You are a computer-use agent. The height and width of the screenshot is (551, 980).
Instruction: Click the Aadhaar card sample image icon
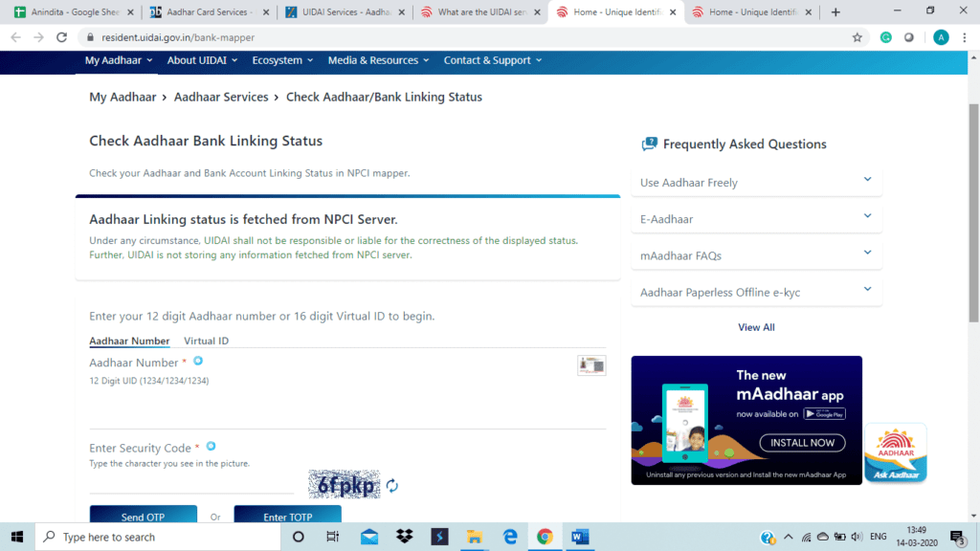tap(591, 365)
